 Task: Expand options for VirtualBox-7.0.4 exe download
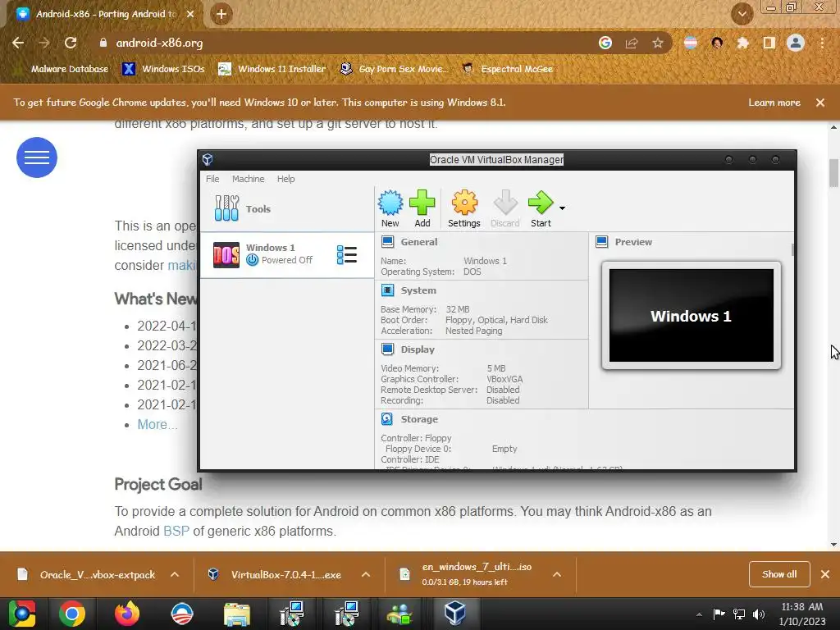point(366,574)
